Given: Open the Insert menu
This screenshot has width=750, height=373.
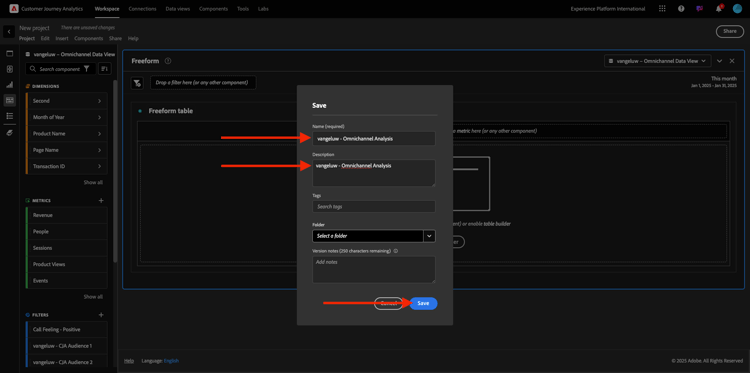Looking at the screenshot, I should coord(62,38).
